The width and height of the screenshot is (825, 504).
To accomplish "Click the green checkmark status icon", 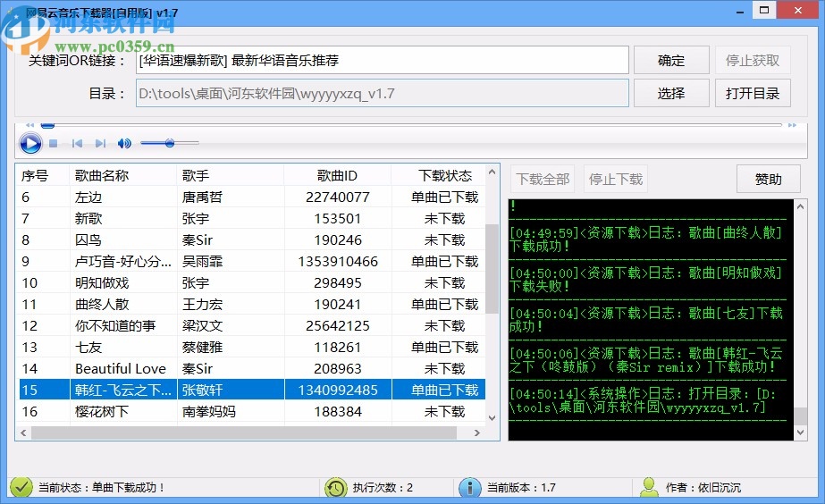I will (x=21, y=487).
